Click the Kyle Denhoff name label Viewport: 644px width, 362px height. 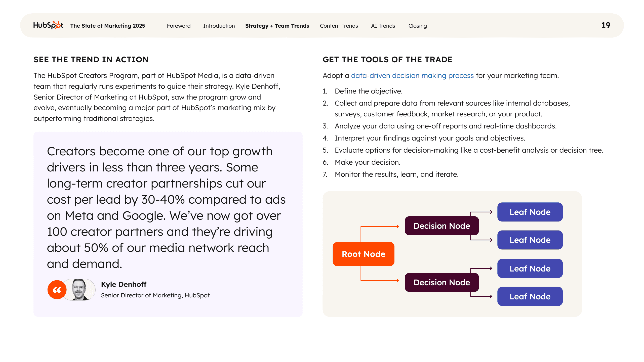pyautogui.click(x=124, y=284)
